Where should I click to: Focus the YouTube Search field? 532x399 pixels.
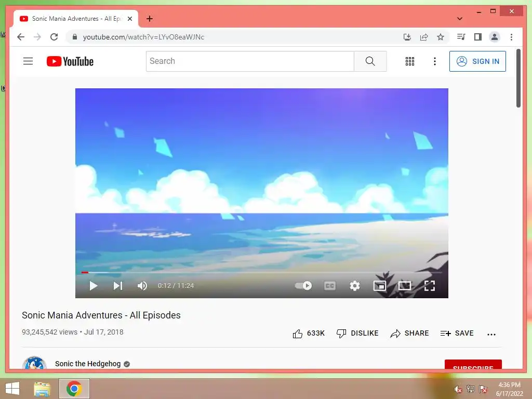click(250, 61)
